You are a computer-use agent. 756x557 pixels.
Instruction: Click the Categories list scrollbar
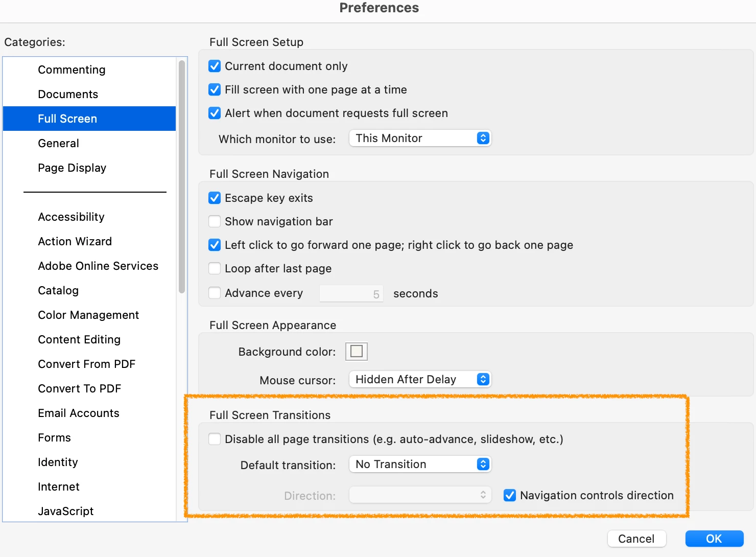tap(181, 176)
